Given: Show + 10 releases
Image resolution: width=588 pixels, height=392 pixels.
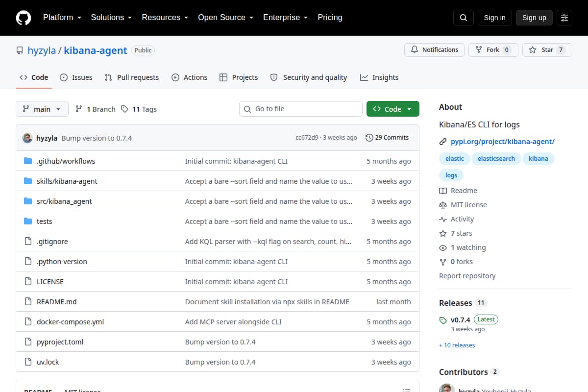Looking at the screenshot, I should [x=457, y=345].
